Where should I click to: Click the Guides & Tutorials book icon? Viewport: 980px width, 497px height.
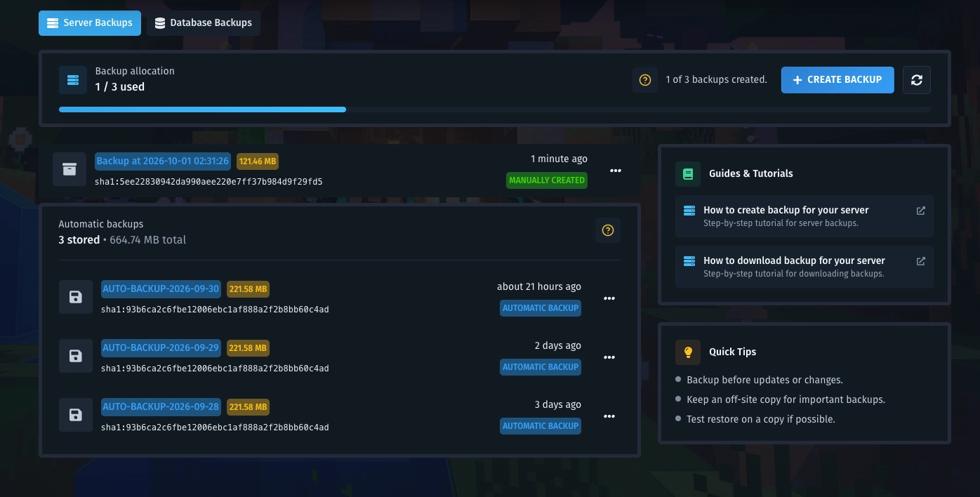click(688, 173)
